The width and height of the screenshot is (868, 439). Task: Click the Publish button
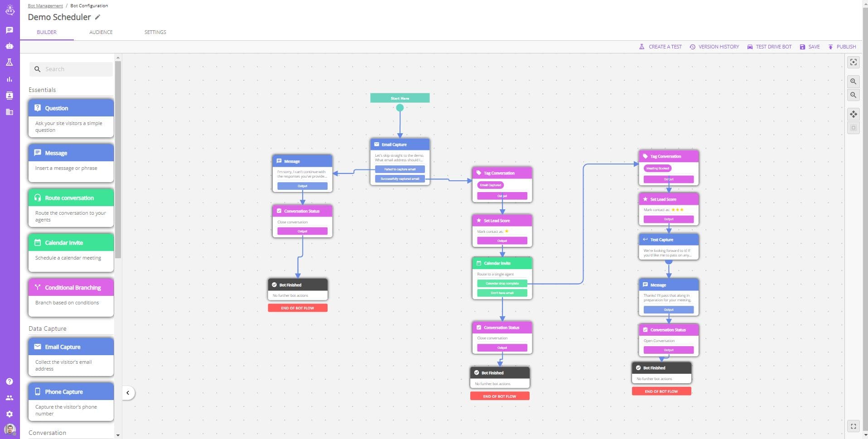pyautogui.click(x=842, y=47)
